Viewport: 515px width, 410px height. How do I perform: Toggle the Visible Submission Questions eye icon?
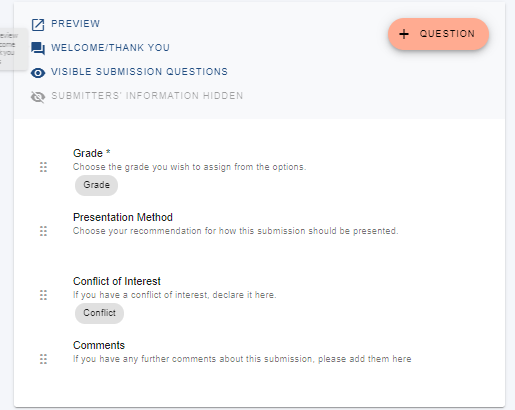coord(38,73)
